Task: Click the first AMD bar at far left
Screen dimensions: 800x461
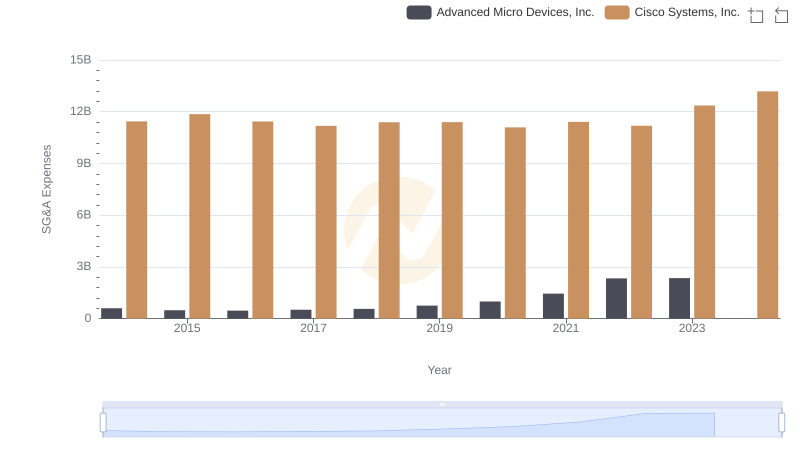Action: coord(112,313)
